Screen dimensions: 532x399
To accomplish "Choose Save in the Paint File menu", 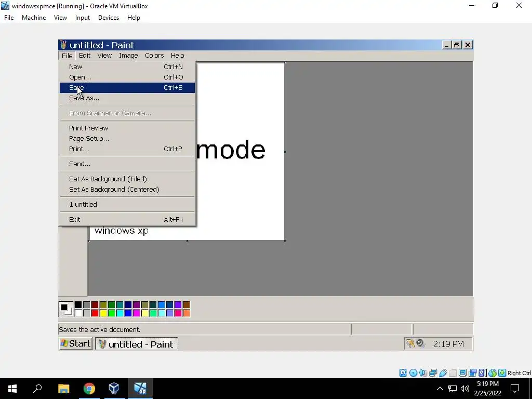I will 127,87.
